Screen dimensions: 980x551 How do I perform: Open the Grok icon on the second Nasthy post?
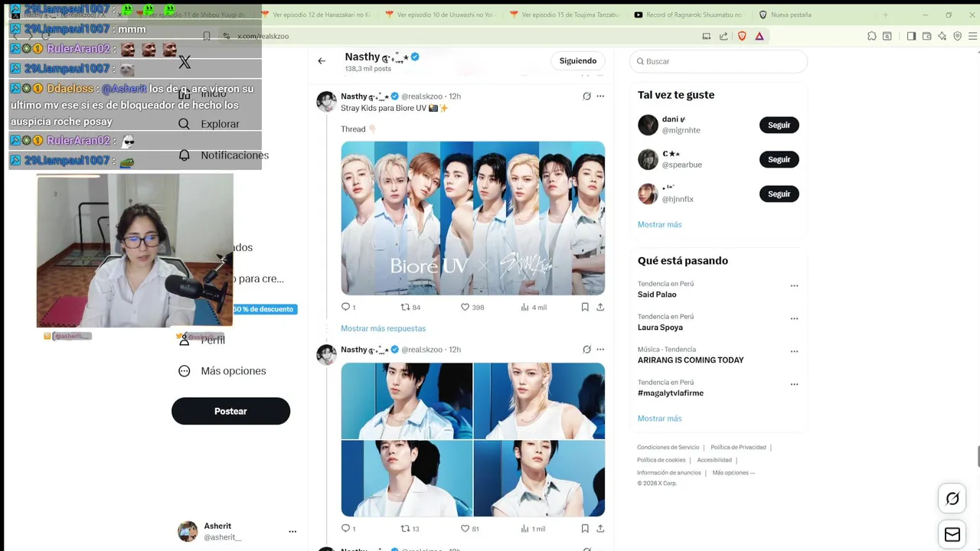pos(586,350)
